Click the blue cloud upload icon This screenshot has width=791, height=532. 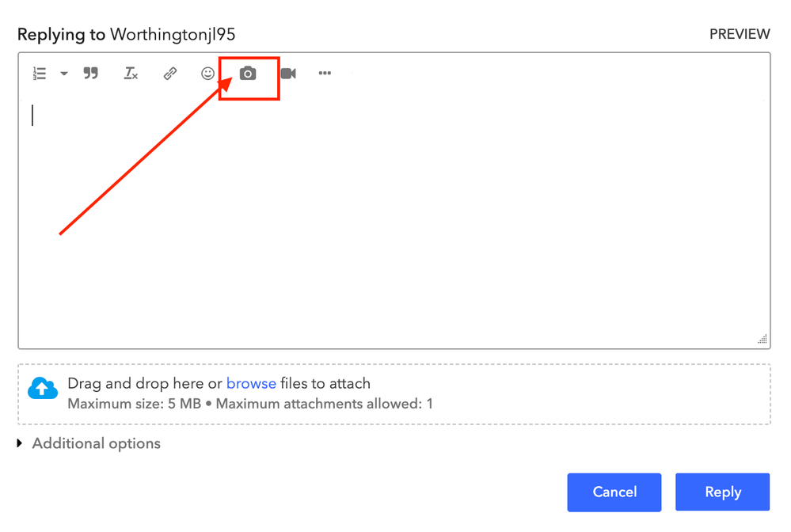43,389
